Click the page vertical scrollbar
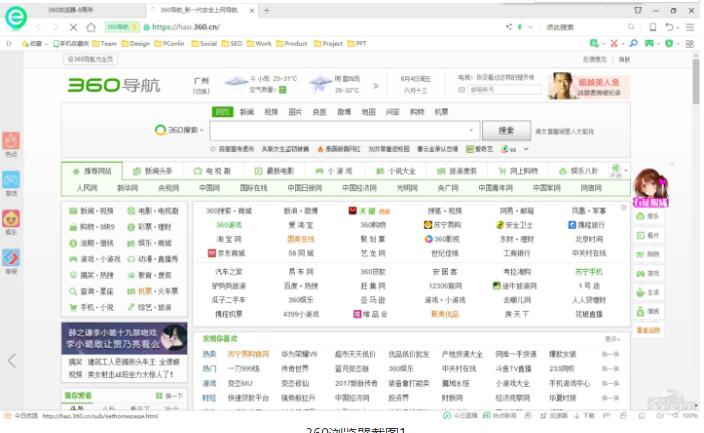704x433 pixels. click(696, 82)
